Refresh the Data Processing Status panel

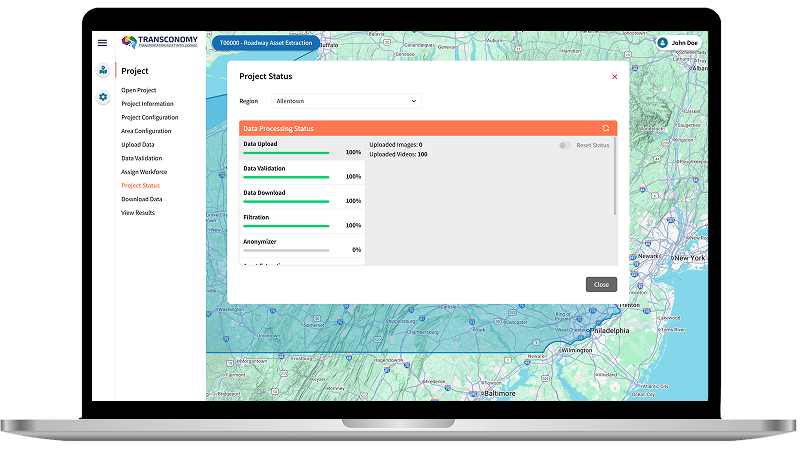tap(605, 129)
